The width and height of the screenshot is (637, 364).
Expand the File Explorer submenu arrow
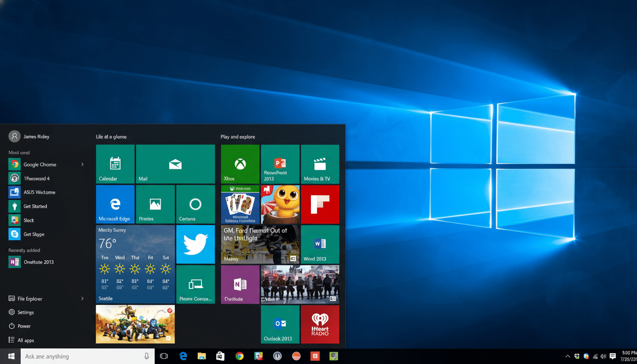[82, 299]
